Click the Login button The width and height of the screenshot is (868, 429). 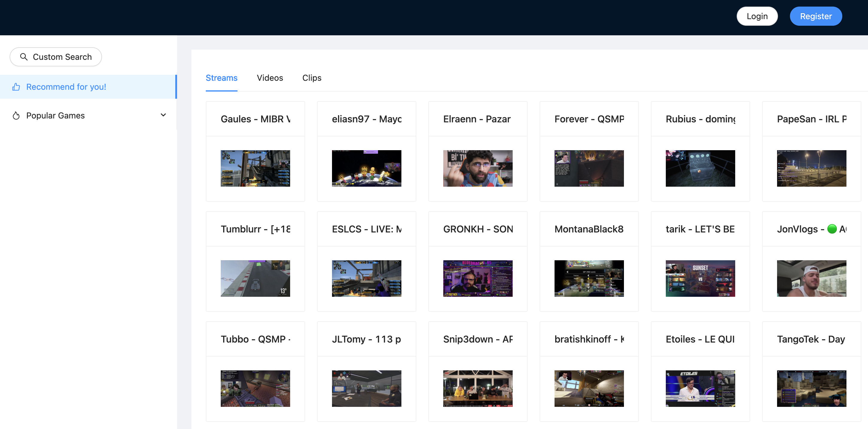point(757,16)
